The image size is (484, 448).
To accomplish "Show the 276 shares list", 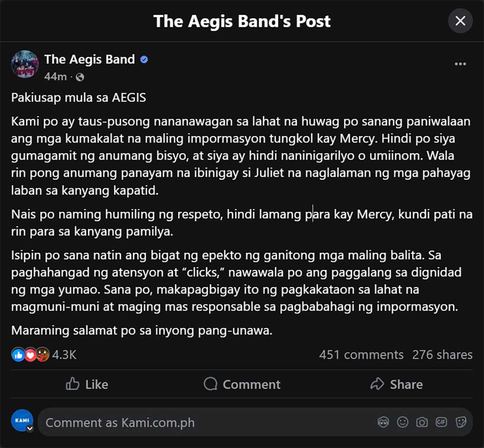I will pyautogui.click(x=443, y=355).
